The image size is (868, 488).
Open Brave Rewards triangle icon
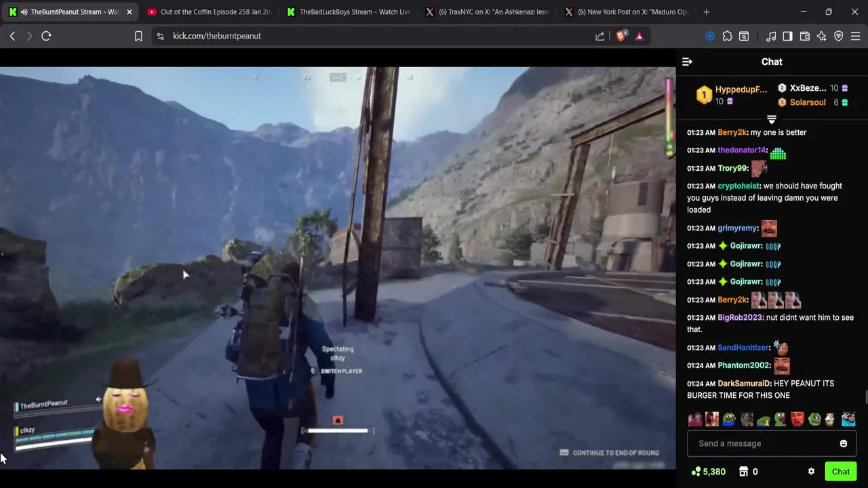(x=639, y=36)
